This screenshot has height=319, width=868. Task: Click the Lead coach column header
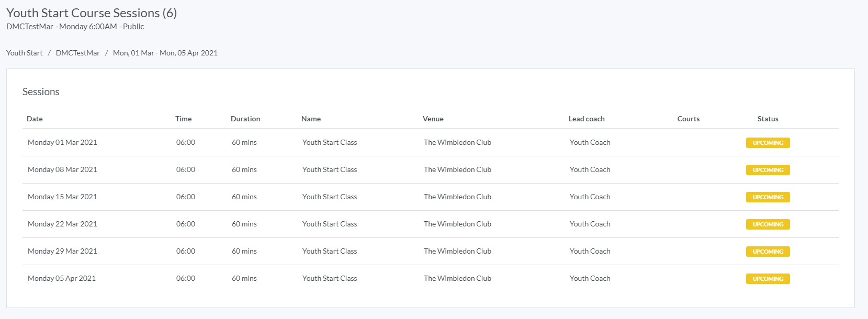(x=586, y=119)
